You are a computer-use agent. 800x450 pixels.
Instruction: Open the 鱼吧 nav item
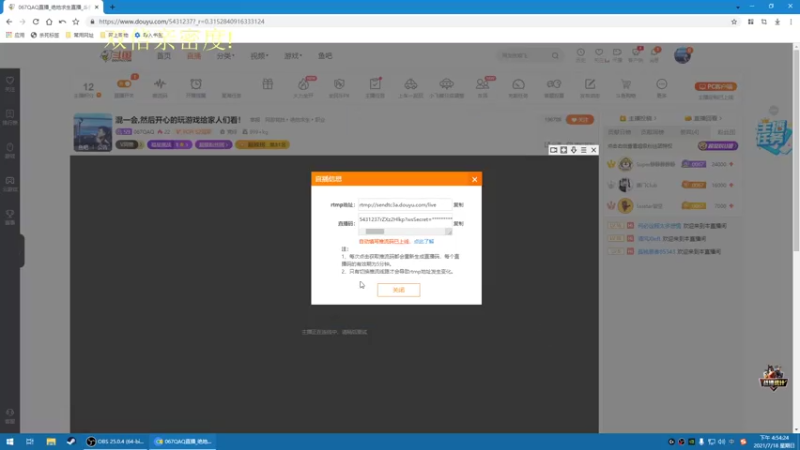point(325,56)
